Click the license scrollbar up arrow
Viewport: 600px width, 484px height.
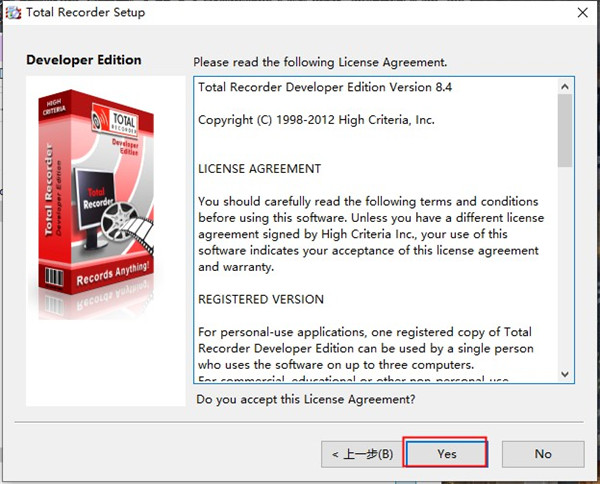(x=565, y=86)
